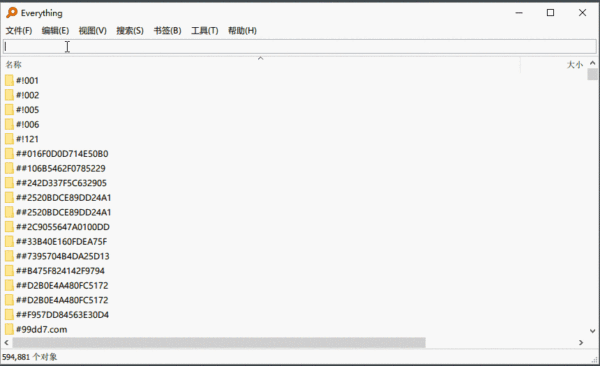Screen dimensions: 600x366
Task: Maximize the Everything window
Action: [550, 13]
